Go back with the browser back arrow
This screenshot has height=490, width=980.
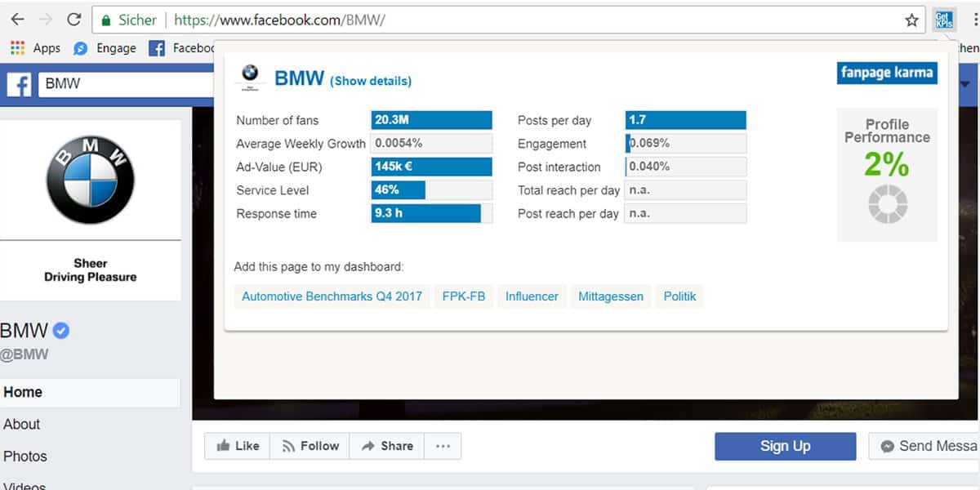tap(18, 20)
